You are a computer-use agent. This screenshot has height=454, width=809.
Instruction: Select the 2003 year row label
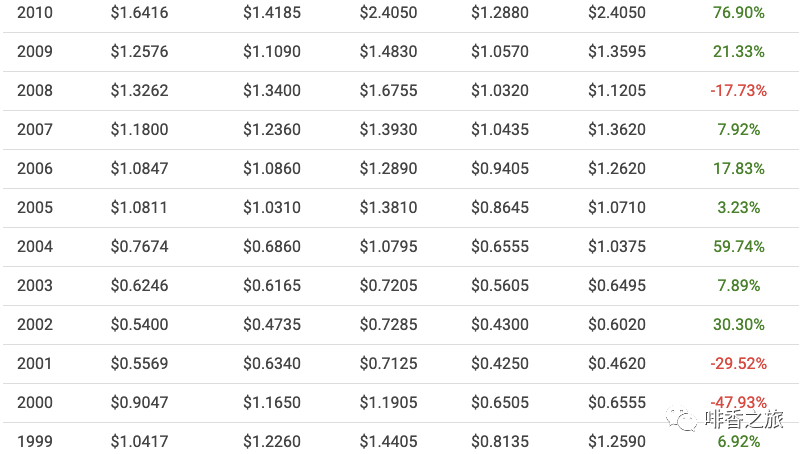tap(35, 286)
